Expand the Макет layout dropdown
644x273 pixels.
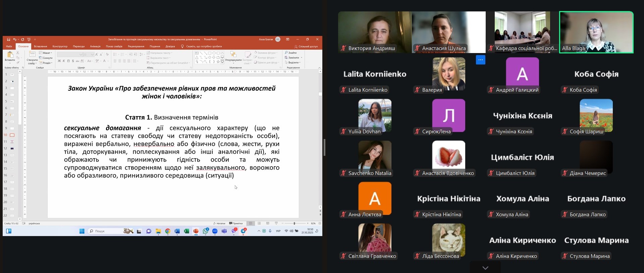coord(46,53)
